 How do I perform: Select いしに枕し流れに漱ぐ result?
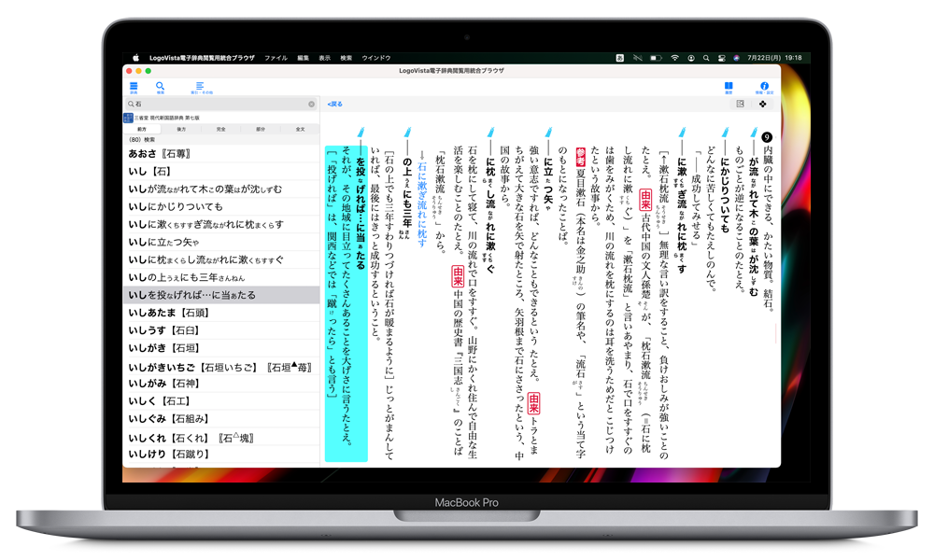point(221,259)
